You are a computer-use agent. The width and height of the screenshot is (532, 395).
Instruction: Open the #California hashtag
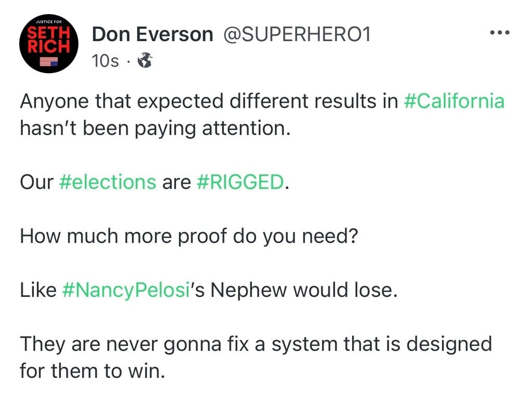tap(454, 101)
